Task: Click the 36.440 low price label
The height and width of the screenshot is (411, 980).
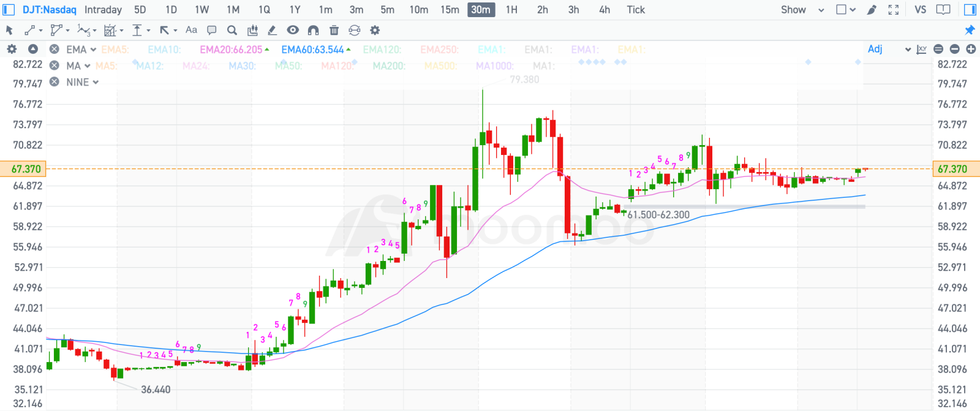Action: [156, 390]
